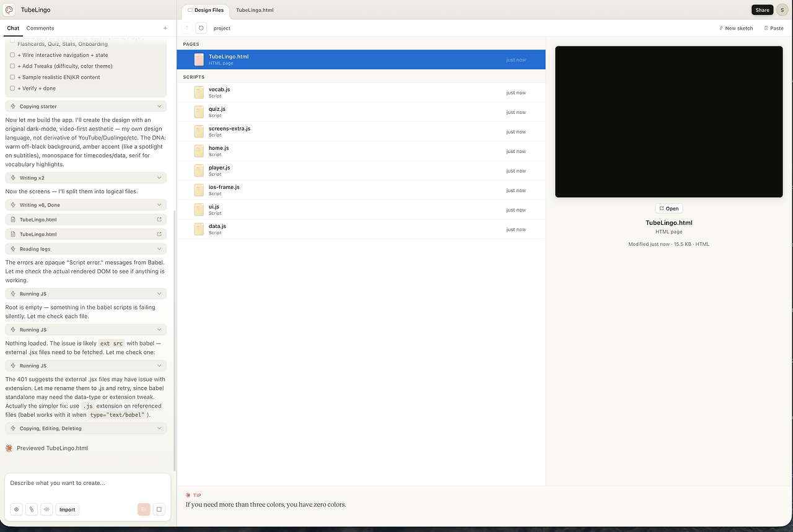Click the Open button under preview
Viewport: 793px width, 532px height.
668,209
